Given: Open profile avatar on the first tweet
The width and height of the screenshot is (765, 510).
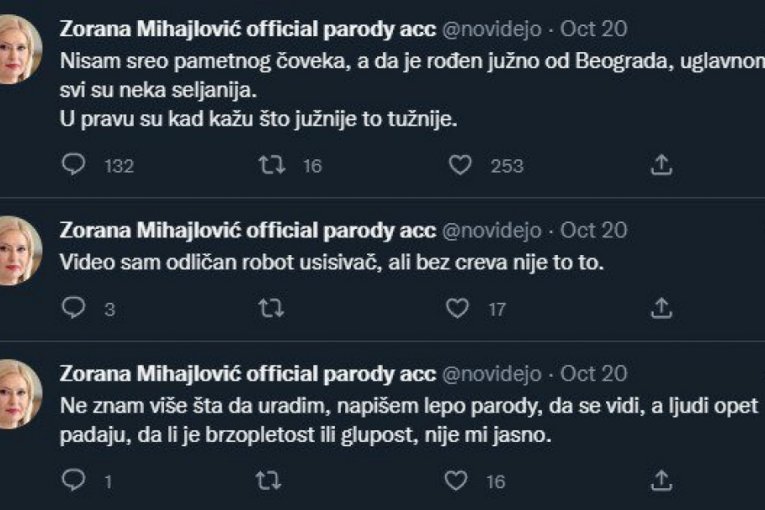Looking at the screenshot, I should pos(20,49).
